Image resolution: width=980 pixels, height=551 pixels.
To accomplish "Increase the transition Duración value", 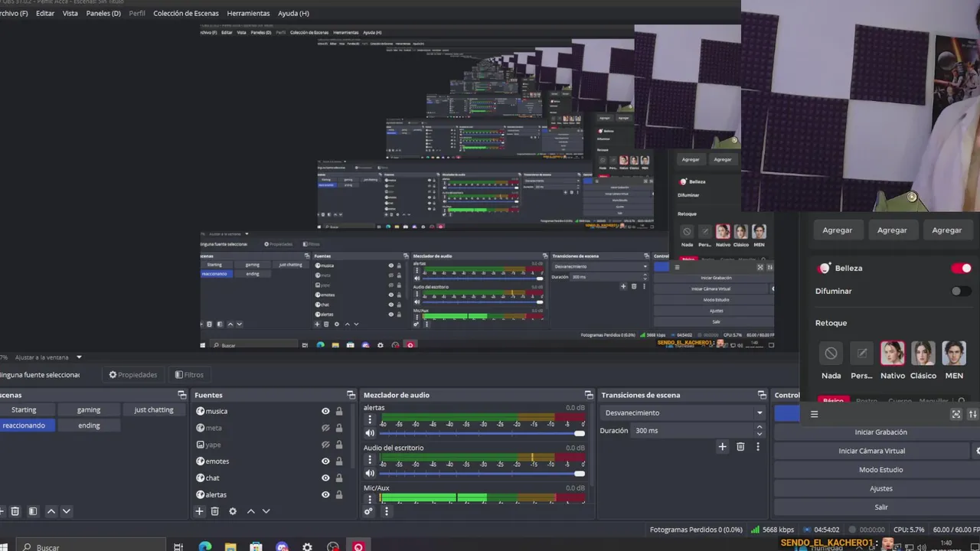I will (x=759, y=428).
